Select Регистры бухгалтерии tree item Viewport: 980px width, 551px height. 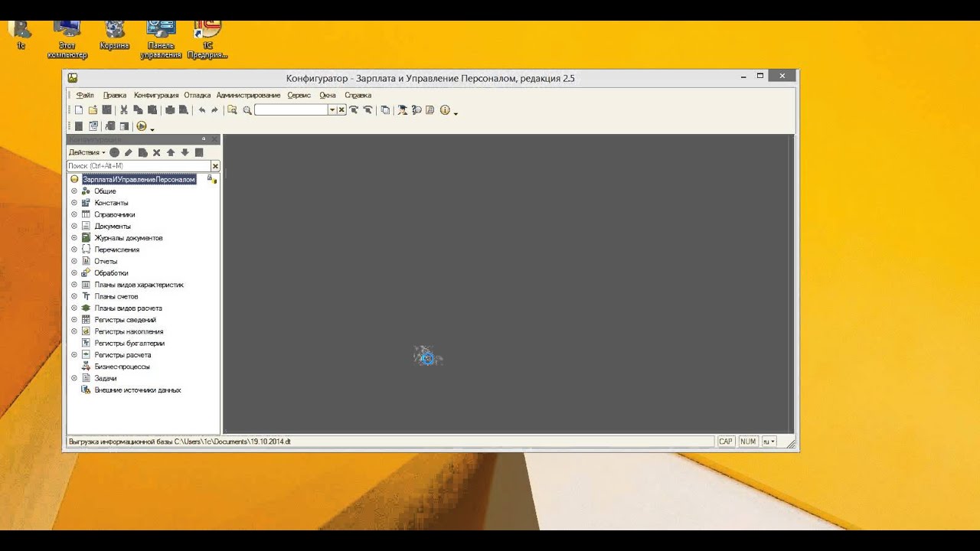coord(129,343)
